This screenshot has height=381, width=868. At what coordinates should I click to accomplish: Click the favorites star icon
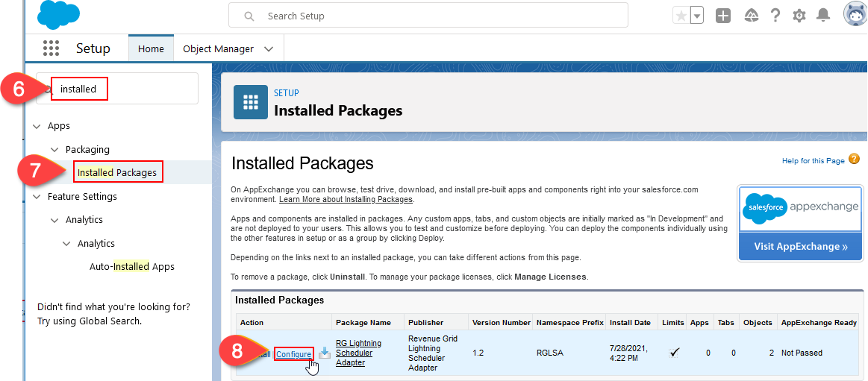(681, 16)
